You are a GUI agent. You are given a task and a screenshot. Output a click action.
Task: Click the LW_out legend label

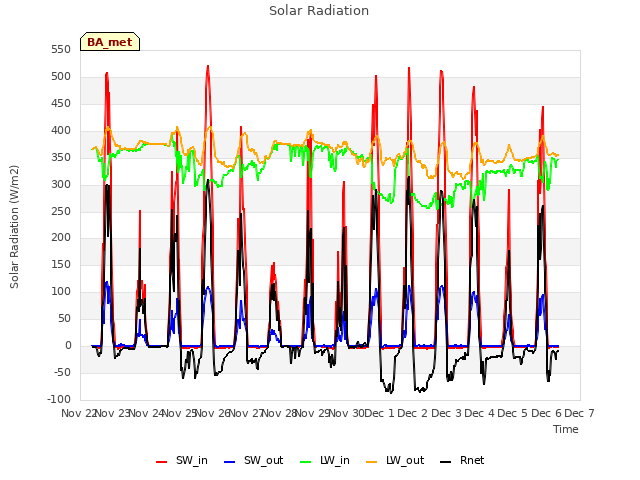(405, 460)
